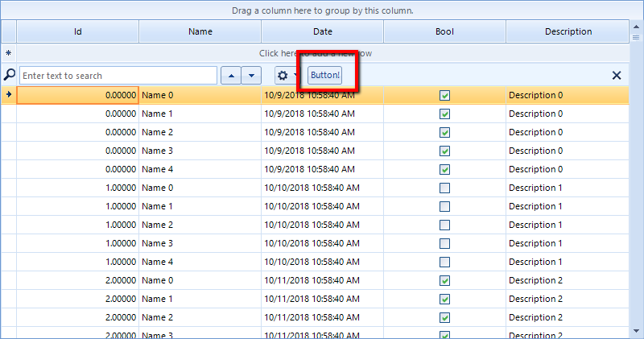This screenshot has height=339, width=644.
Task: Click the Bool column header
Action: pos(444,32)
